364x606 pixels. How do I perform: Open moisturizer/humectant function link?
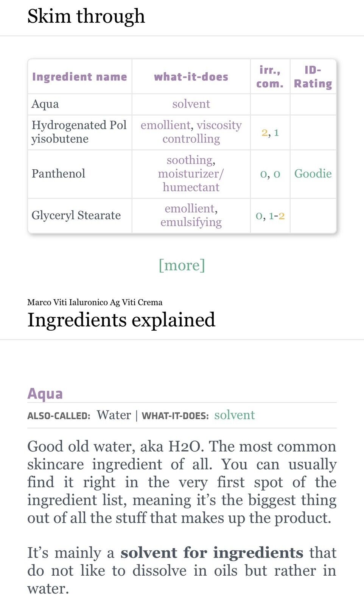191,180
